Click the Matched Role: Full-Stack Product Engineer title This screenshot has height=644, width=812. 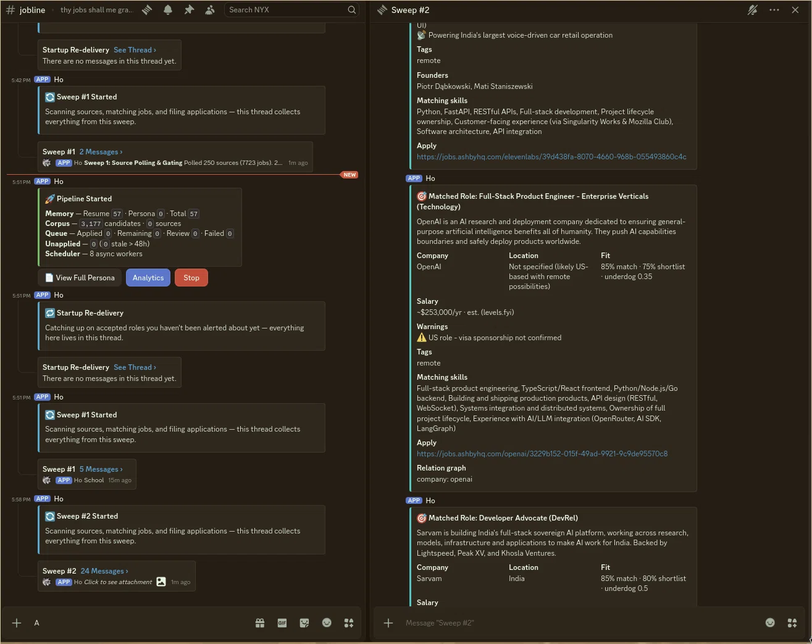tap(533, 201)
